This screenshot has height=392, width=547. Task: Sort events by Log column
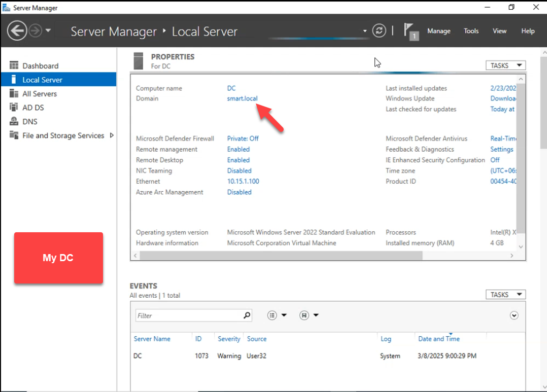(x=386, y=339)
